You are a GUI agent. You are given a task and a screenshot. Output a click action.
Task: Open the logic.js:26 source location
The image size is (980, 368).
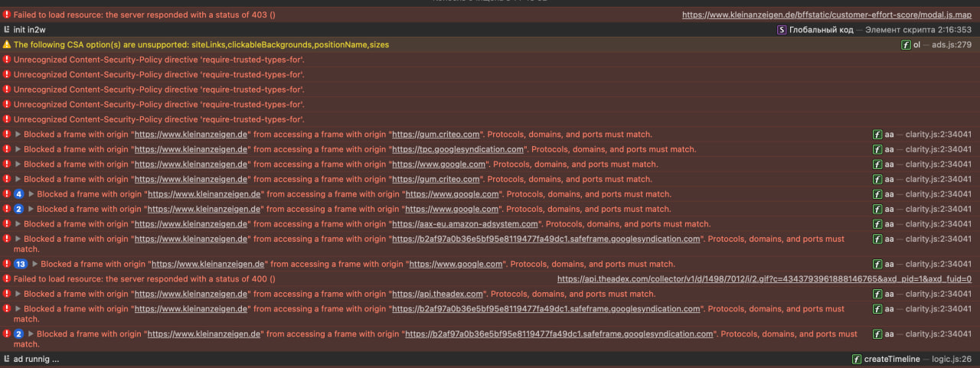pos(952,360)
